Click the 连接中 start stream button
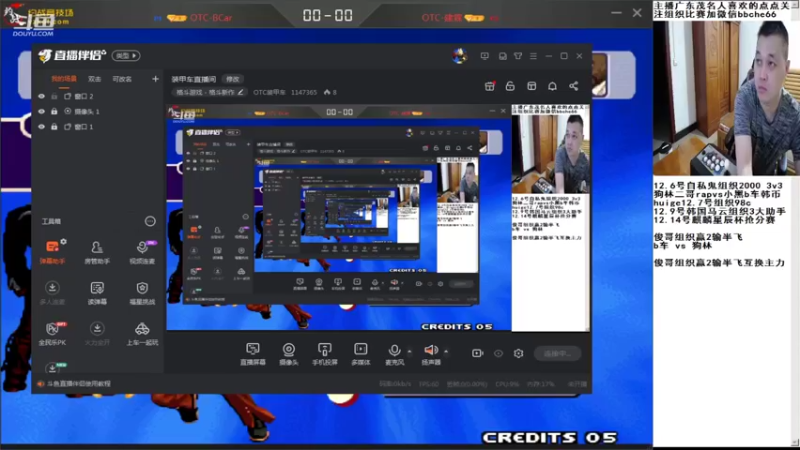Viewport: 800px width, 450px height. [x=558, y=353]
